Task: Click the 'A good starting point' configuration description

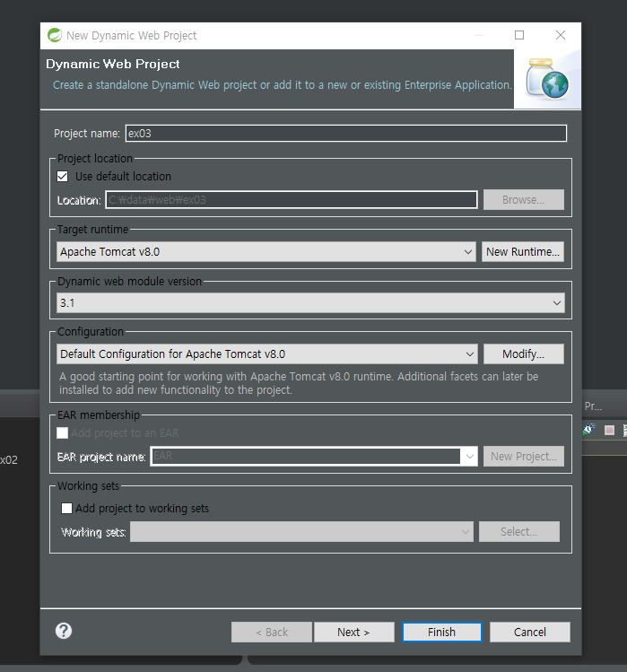Action: coord(299,383)
